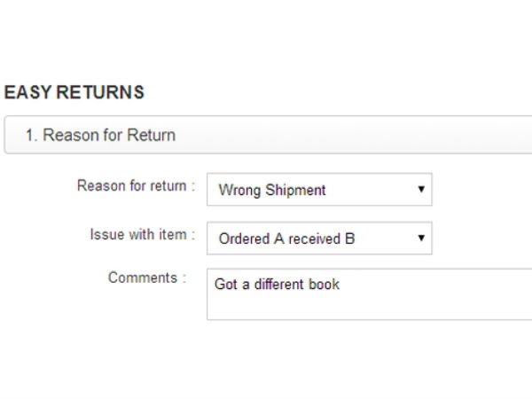Viewport: 532px width, 399px height.
Task: Click the "Comments :" field label
Action: point(147,278)
